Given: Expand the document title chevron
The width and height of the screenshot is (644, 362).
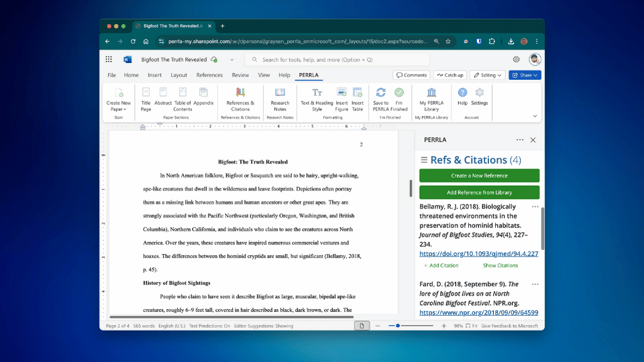Looking at the screenshot, I should 232,60.
